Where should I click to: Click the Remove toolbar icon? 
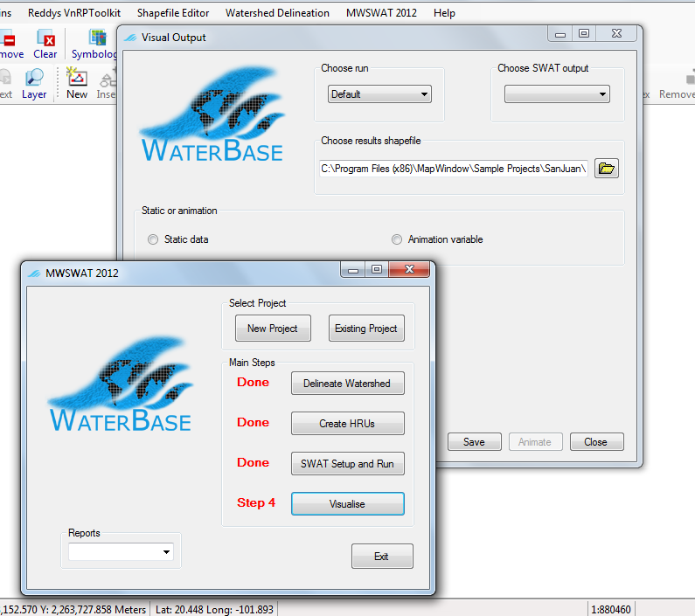coord(10,44)
